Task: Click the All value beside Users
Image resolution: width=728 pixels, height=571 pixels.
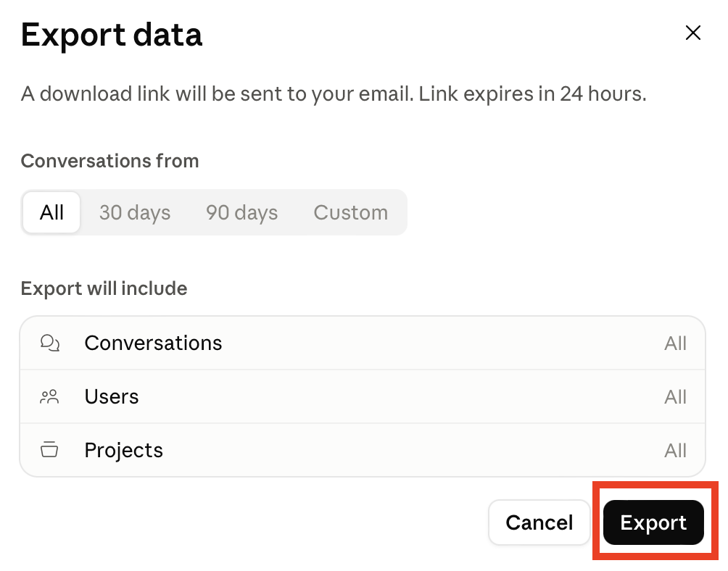Action: click(x=675, y=397)
